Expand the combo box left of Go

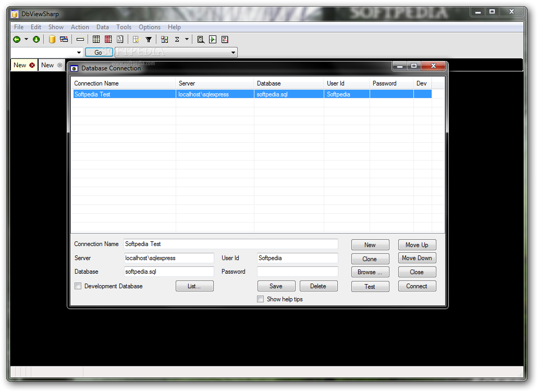[79, 53]
